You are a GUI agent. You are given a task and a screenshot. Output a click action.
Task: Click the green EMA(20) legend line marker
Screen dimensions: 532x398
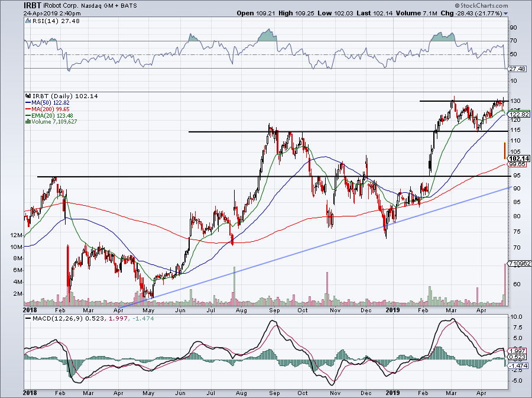(x=28, y=116)
